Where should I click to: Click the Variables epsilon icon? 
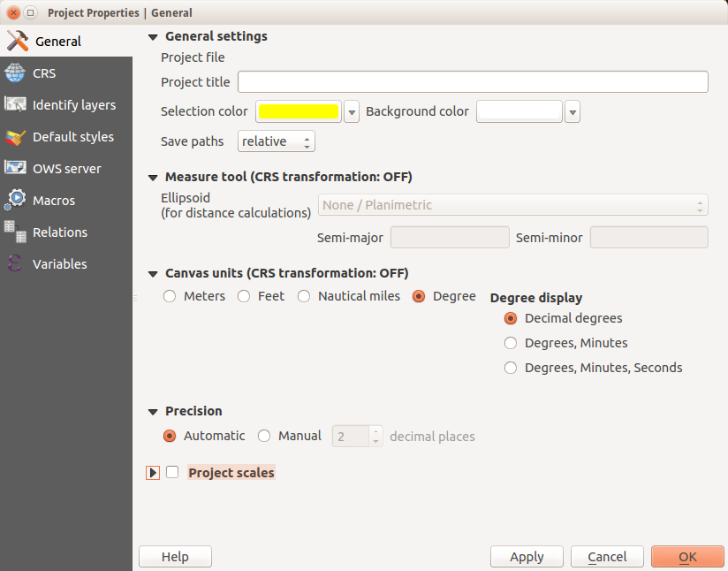point(15,264)
